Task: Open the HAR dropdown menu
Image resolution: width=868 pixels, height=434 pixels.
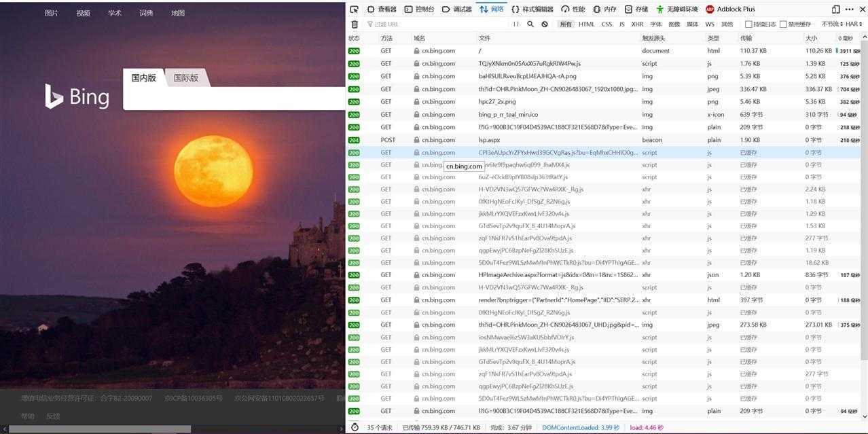Action: tap(854, 24)
